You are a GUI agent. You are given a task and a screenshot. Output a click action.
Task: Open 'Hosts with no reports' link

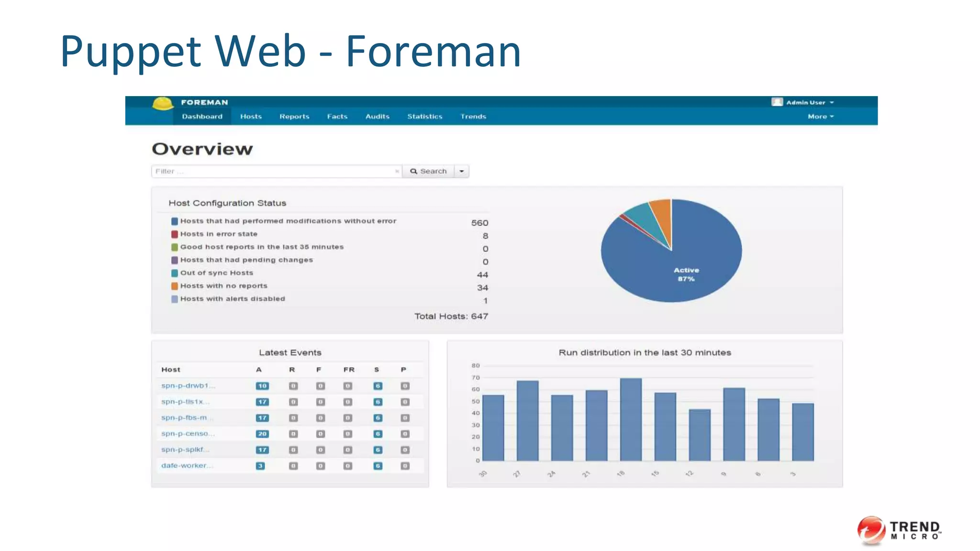click(x=224, y=286)
